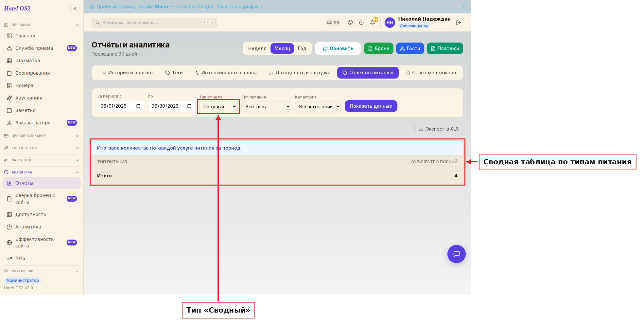Click the color theme palette icon
The image size is (644, 326).
pyautogui.click(x=350, y=23)
